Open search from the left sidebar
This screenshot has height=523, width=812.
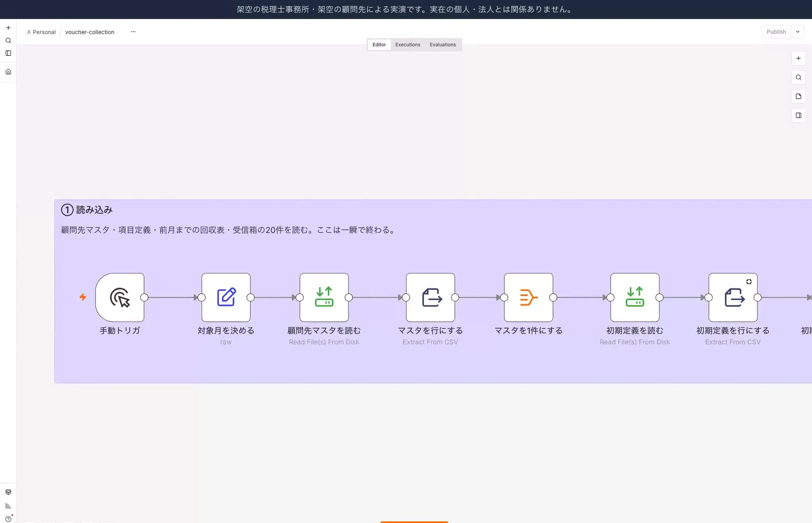pos(8,40)
